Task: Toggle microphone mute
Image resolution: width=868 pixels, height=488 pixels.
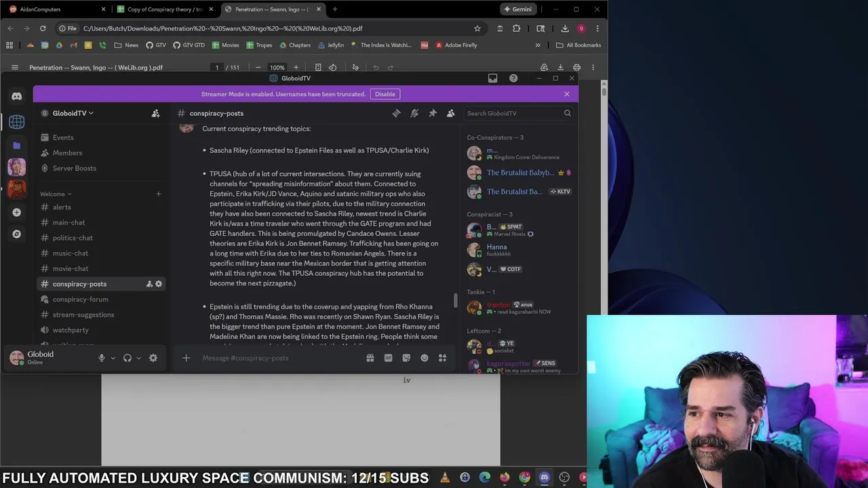Action: click(102, 358)
